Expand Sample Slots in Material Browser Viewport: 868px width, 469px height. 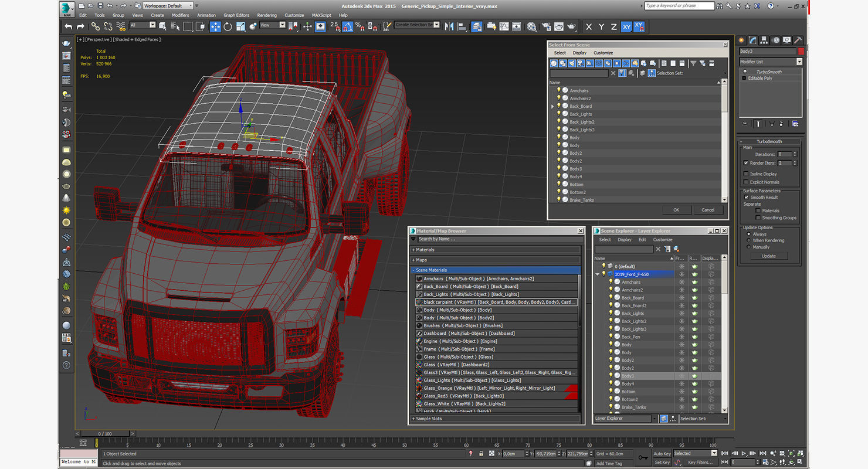(496, 419)
